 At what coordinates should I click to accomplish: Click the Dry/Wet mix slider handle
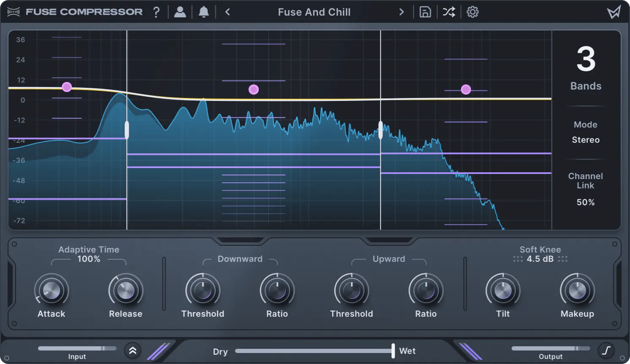pos(393,351)
